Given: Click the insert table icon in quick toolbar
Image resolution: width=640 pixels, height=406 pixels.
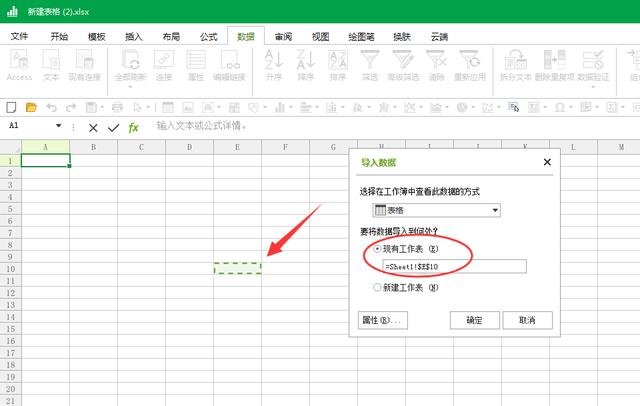Looking at the screenshot, I should (x=168, y=107).
